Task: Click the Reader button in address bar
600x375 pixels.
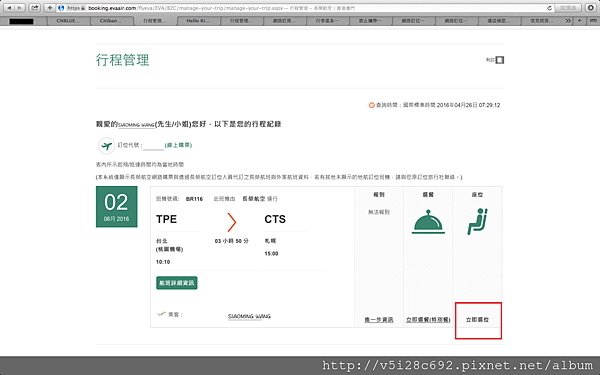Action: click(568, 8)
